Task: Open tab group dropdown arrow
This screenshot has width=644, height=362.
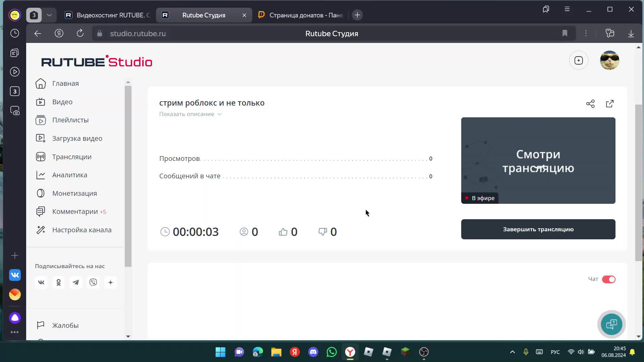Action: (x=49, y=15)
